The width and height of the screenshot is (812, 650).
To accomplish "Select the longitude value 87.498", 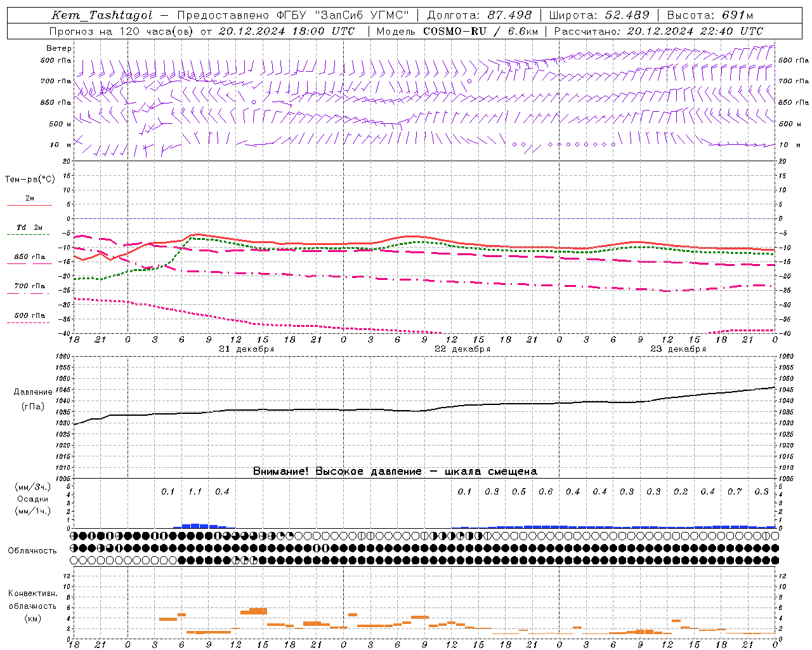I will tap(510, 15).
